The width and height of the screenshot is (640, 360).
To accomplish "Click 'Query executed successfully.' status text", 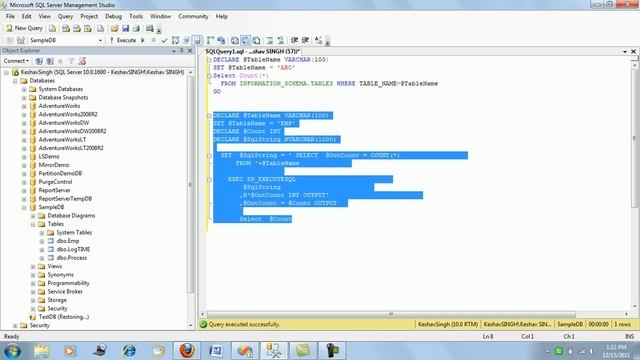I will point(244,324).
